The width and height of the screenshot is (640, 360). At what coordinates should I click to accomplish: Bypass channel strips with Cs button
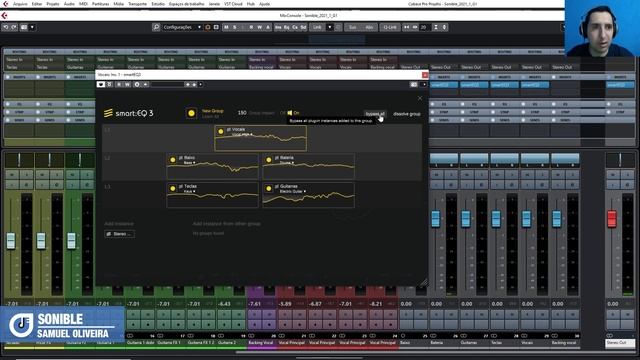pos(295,27)
